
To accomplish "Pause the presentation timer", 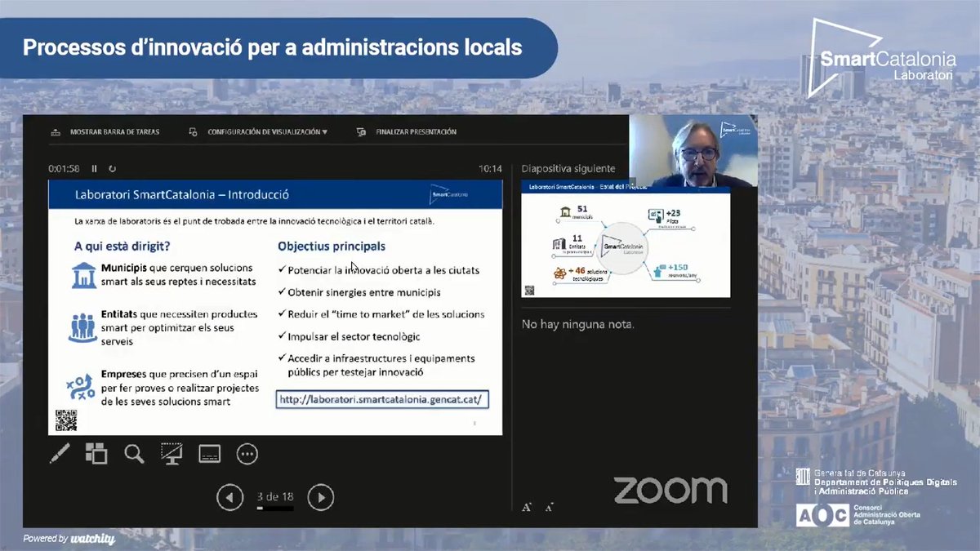I will coord(94,168).
